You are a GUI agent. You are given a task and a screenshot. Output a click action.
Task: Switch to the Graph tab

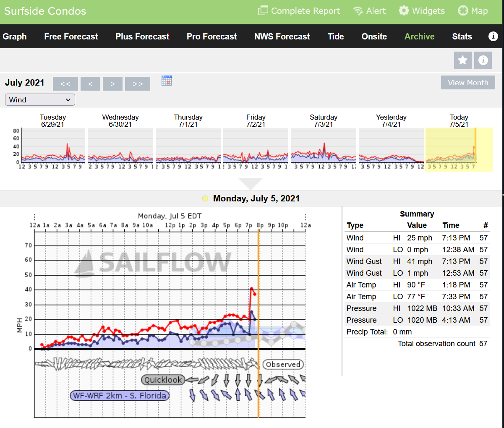[15, 37]
